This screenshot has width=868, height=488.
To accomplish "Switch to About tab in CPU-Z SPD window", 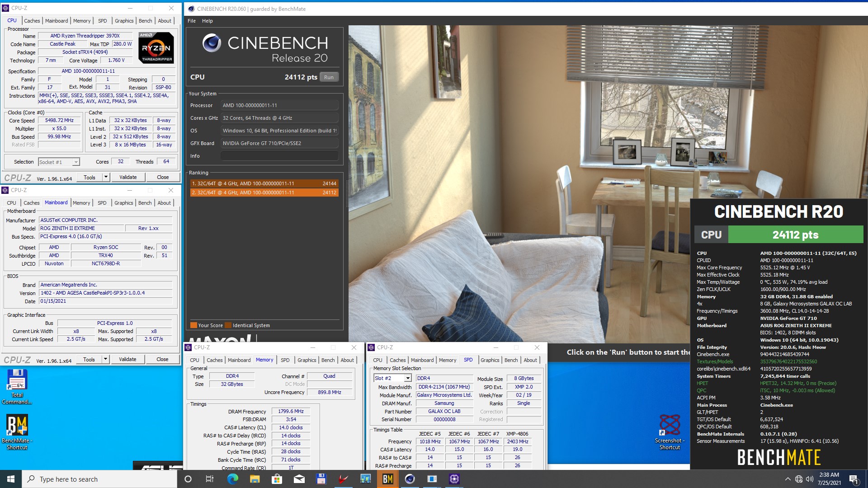I will point(530,360).
